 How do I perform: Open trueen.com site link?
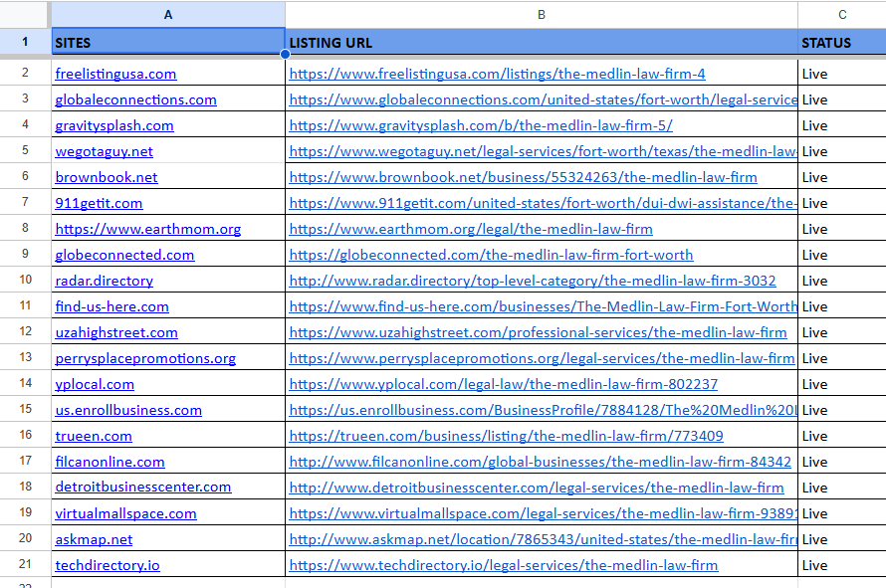(x=94, y=436)
